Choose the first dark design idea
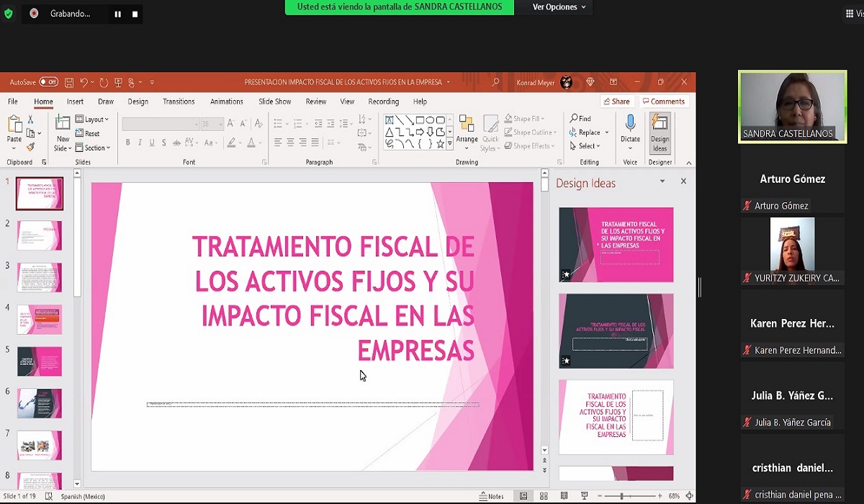The image size is (864, 504). click(x=616, y=245)
